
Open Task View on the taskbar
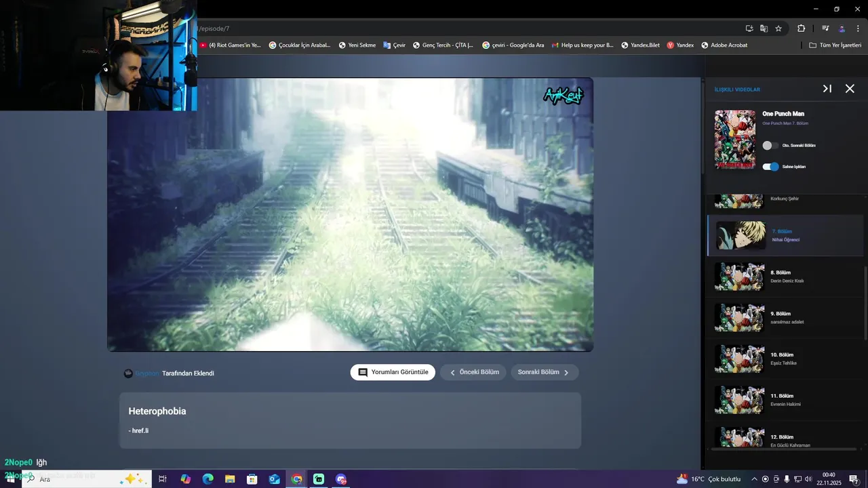click(x=163, y=479)
